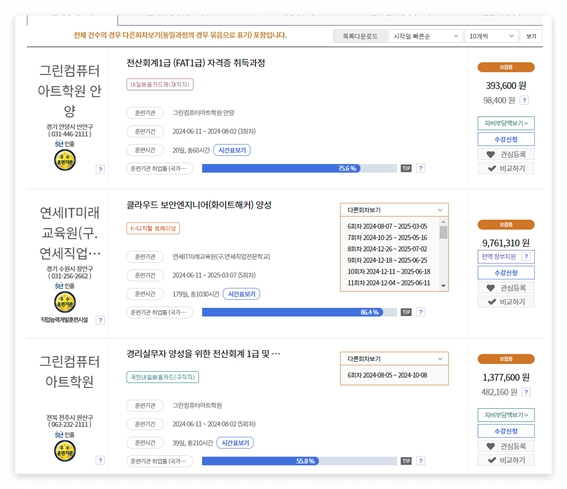Click the checkmark 비교하기 for 1,377,600 원 course
567x489 pixels.
point(506,460)
